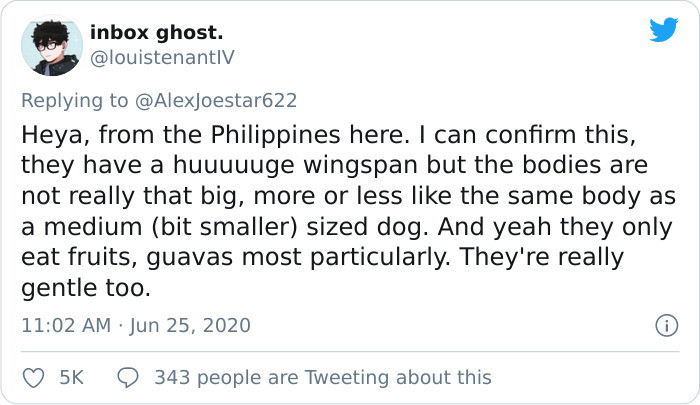The width and height of the screenshot is (700, 405).
Task: Open the @AlexJoestar622 mention
Action: coord(216,100)
